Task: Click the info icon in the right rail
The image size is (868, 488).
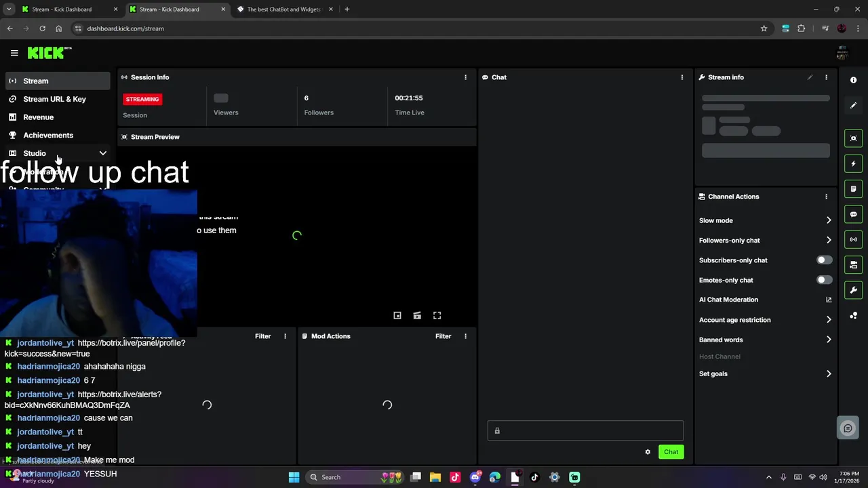Action: (x=854, y=80)
